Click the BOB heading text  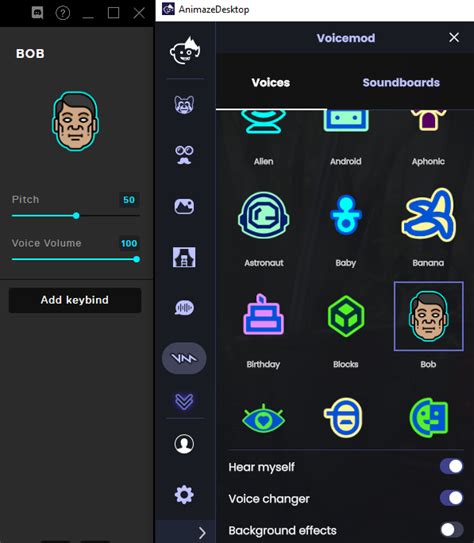click(30, 54)
